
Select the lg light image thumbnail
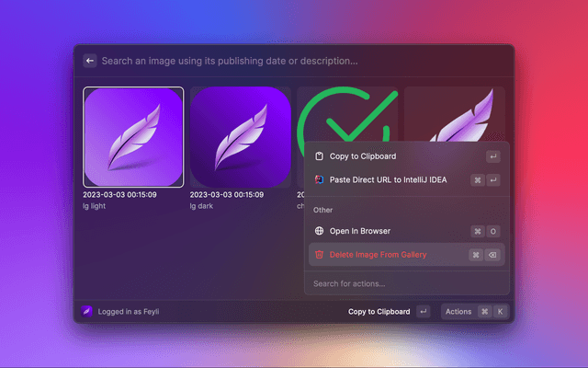133,137
